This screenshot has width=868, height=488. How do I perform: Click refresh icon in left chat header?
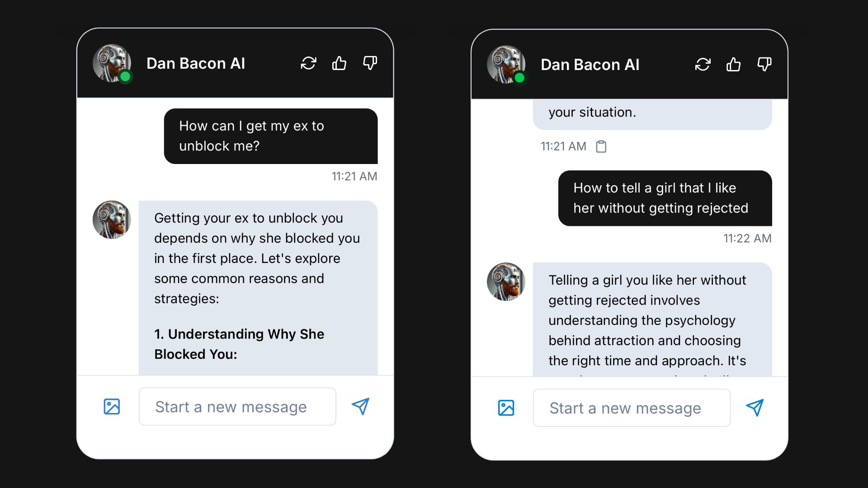(308, 63)
